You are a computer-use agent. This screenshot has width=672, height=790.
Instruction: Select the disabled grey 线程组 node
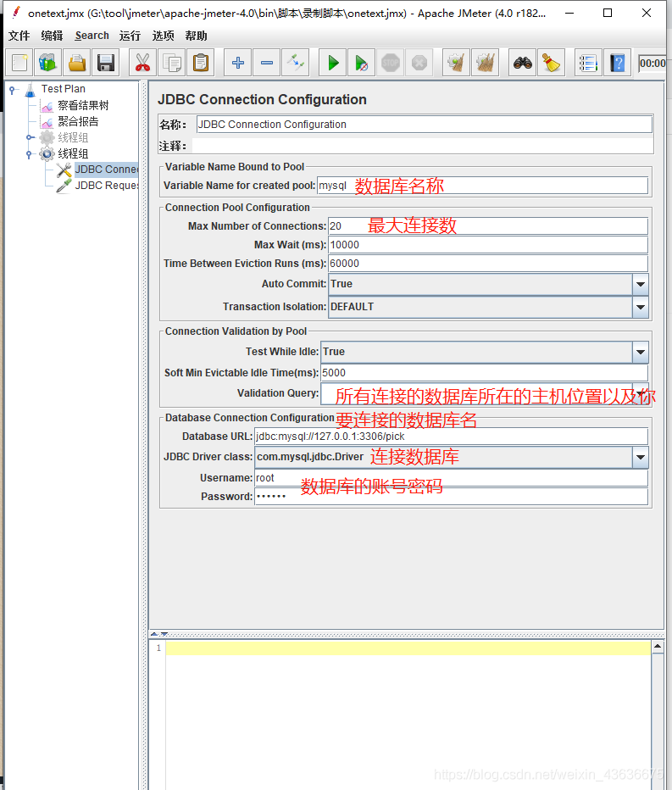click(x=73, y=137)
